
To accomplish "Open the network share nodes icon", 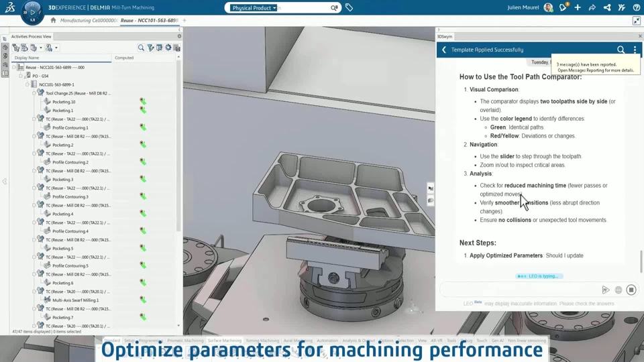I will [607, 7].
